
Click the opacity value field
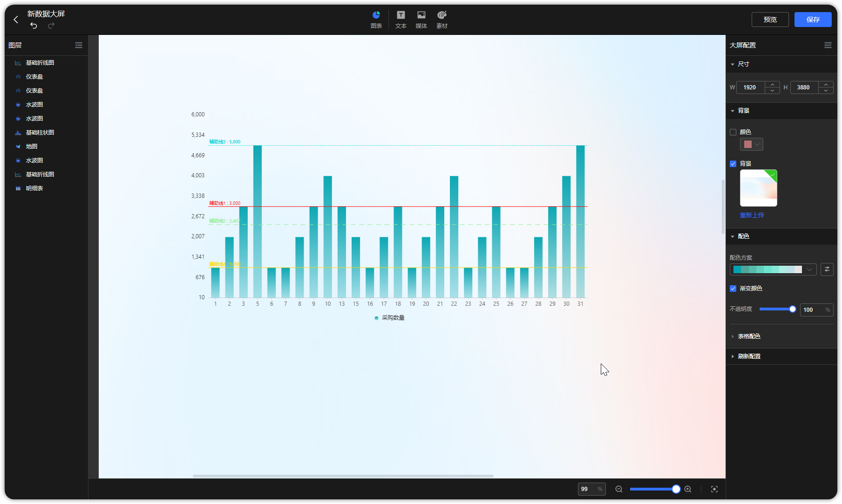(x=816, y=310)
